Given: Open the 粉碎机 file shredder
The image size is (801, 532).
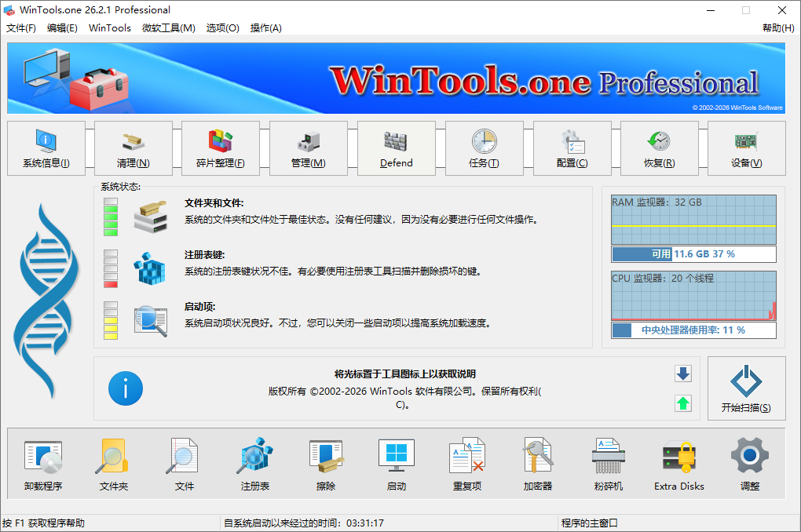Looking at the screenshot, I should pos(608,464).
